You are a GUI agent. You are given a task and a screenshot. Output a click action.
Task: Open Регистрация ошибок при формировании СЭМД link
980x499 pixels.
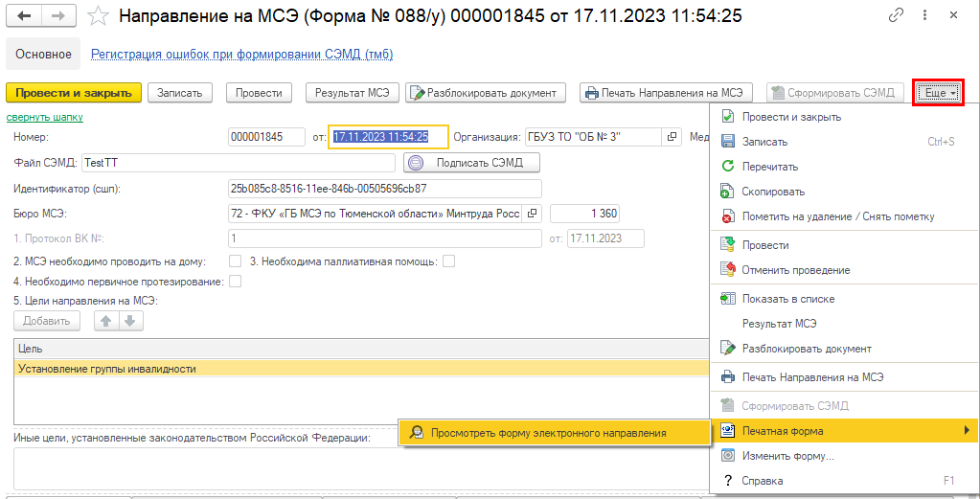click(241, 55)
